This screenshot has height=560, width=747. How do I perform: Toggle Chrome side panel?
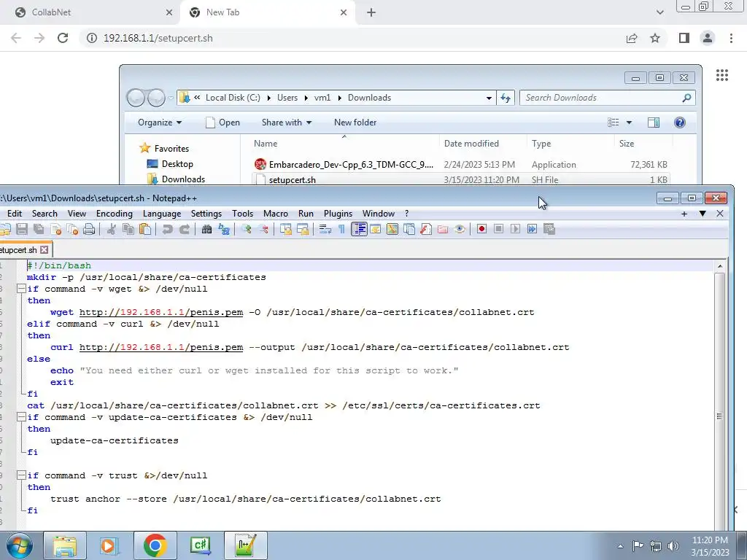pyautogui.click(x=684, y=38)
